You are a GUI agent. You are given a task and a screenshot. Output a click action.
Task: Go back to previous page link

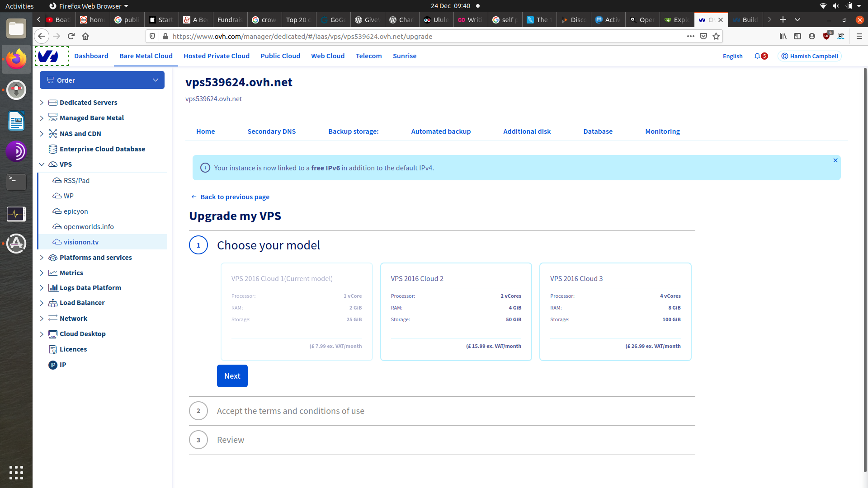point(234,197)
